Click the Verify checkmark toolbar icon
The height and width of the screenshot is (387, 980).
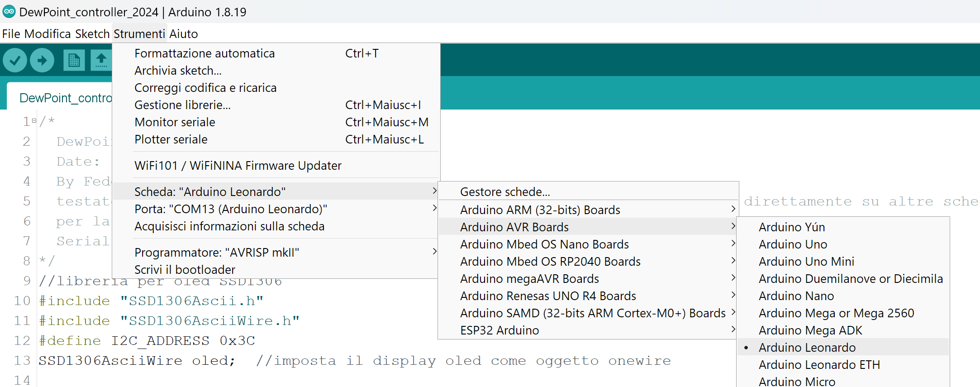pos(15,60)
